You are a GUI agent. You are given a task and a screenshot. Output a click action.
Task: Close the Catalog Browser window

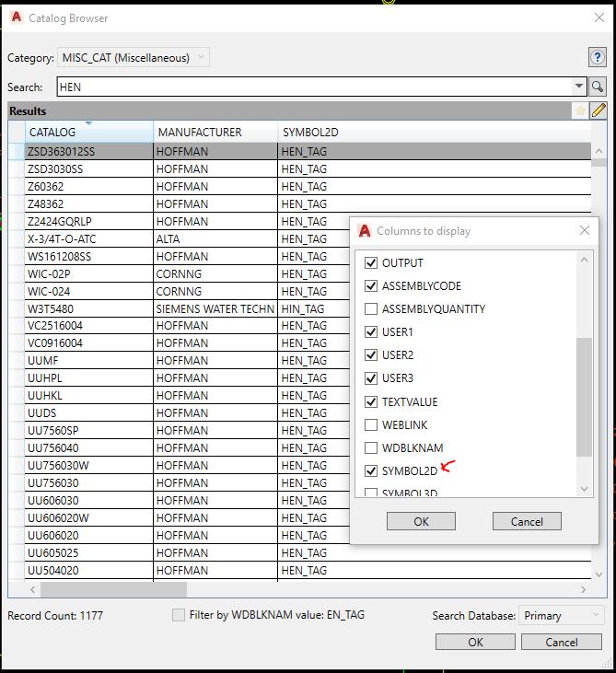[x=599, y=17]
